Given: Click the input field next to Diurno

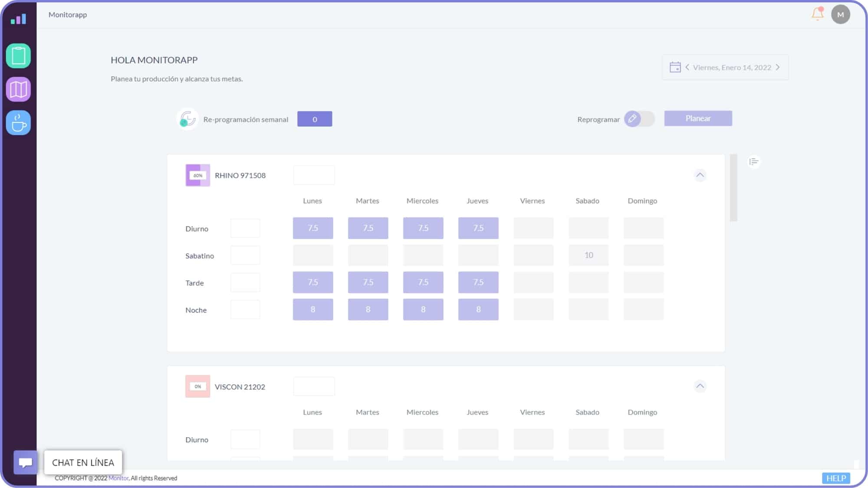Looking at the screenshot, I should click(x=245, y=228).
